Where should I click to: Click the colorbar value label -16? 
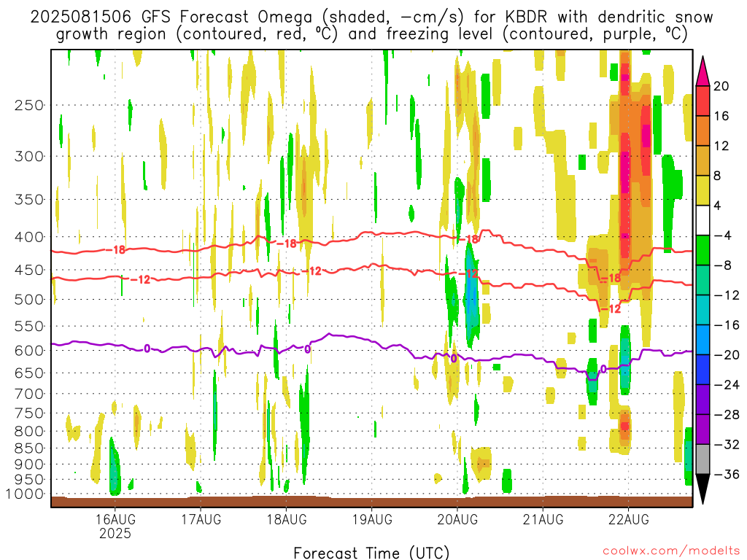click(x=727, y=325)
